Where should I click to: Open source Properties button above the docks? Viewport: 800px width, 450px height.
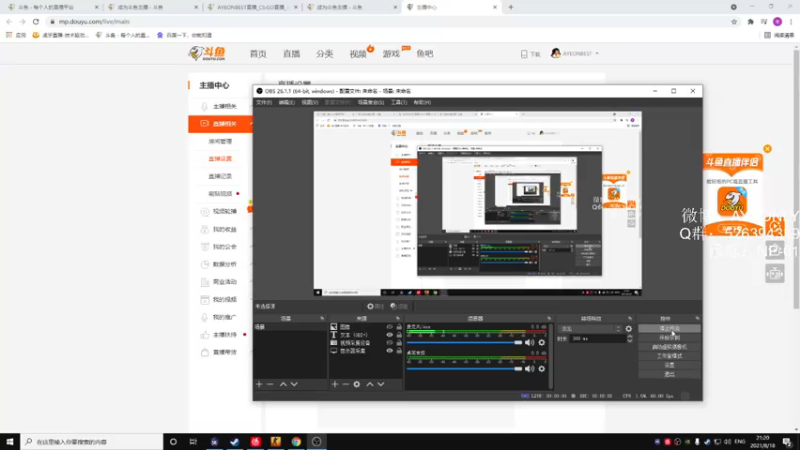375,306
